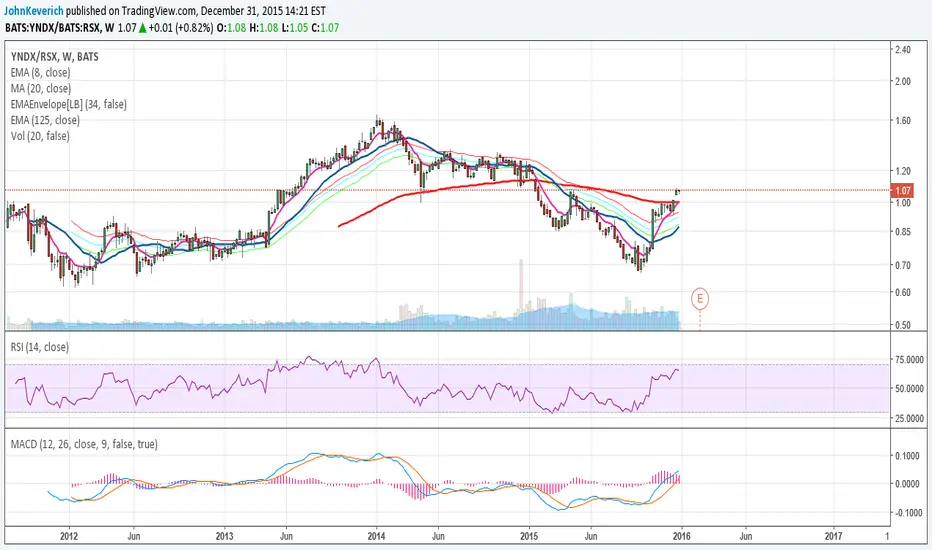This screenshot has width=932, height=550.
Task: Click the 25.0000 RSI axis label
Action: coord(909,419)
